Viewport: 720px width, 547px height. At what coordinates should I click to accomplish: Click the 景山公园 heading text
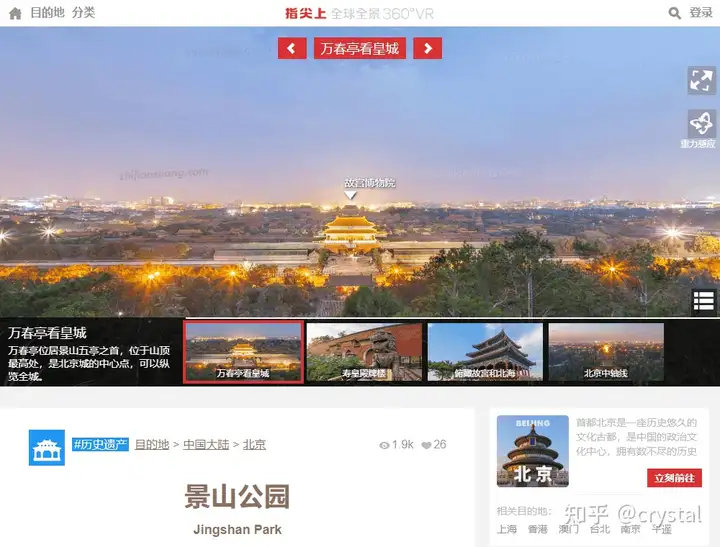(x=237, y=496)
